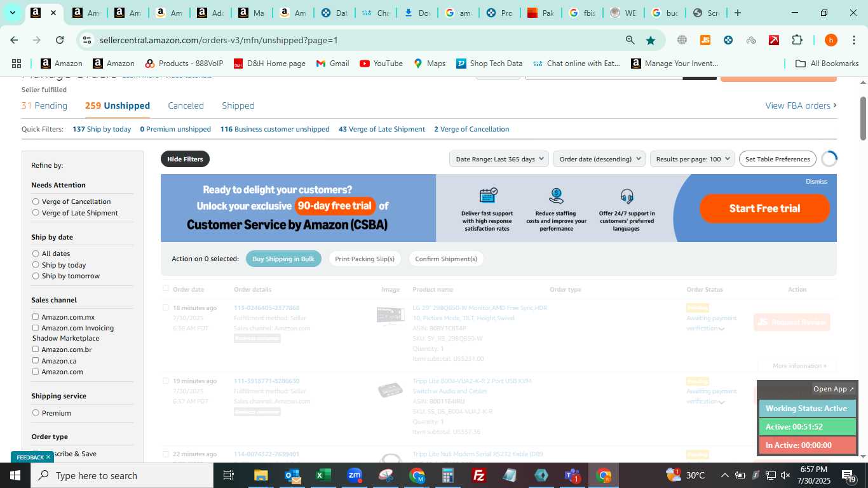Open Calculator from the taskbar
This screenshot has height=488, width=868.
click(x=448, y=475)
